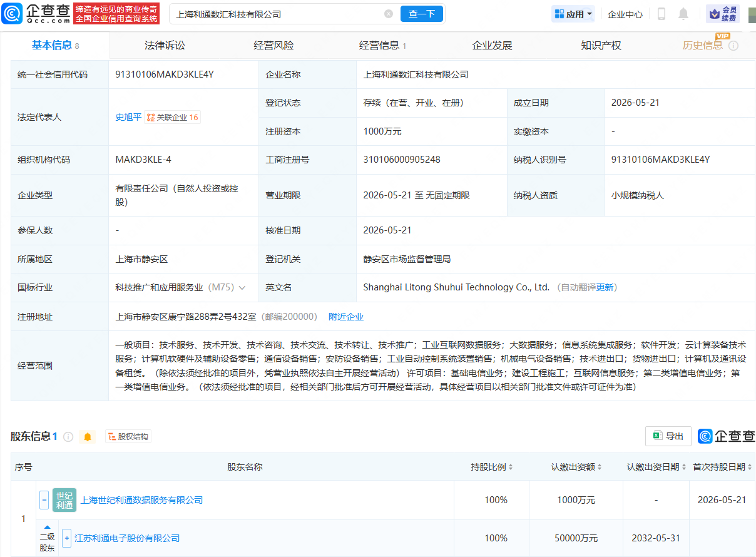Collapse the 二级股东 arrow
This screenshot has width=756, height=557.
[47, 527]
